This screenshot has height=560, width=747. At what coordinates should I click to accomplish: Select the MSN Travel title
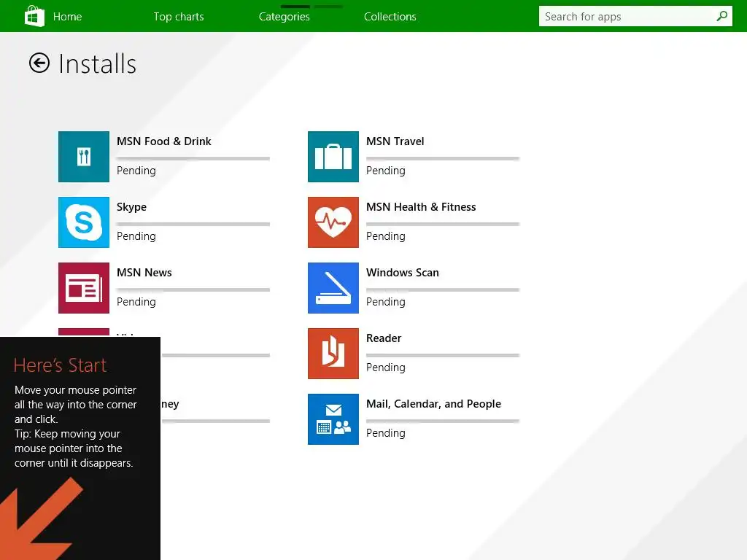click(x=395, y=141)
